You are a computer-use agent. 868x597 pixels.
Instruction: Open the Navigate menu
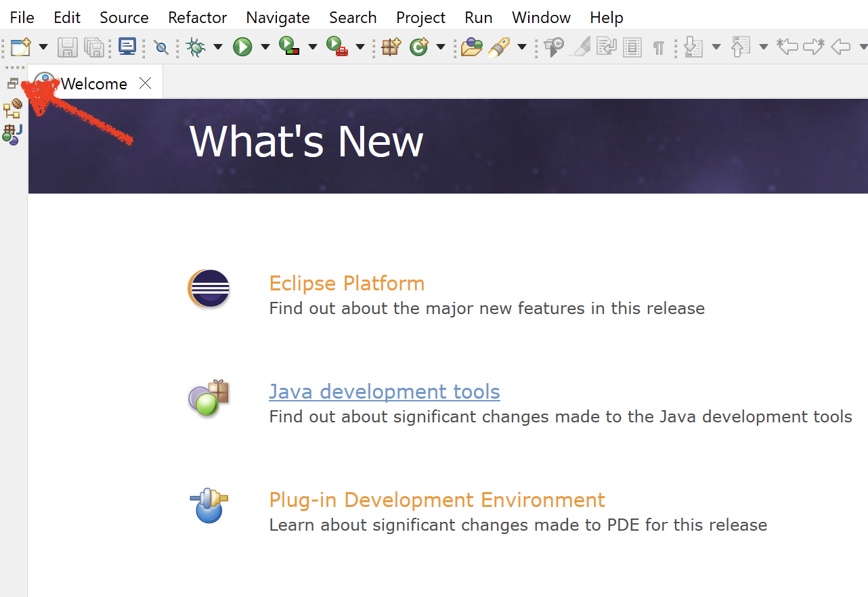[x=278, y=18]
